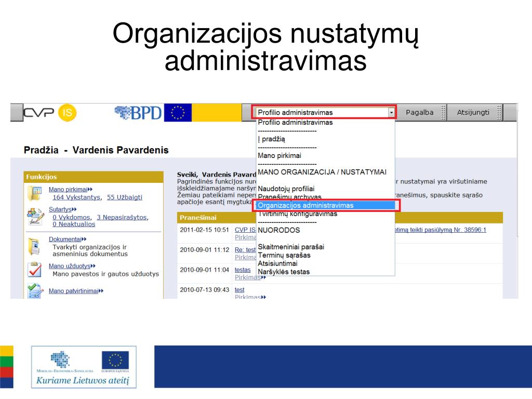
Task: Click the Profilio administravimas combo box field
Action: (325, 112)
